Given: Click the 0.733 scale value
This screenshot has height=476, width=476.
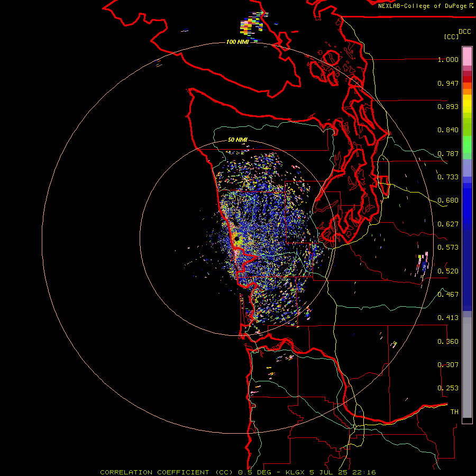Looking at the screenshot, I should (x=448, y=177).
